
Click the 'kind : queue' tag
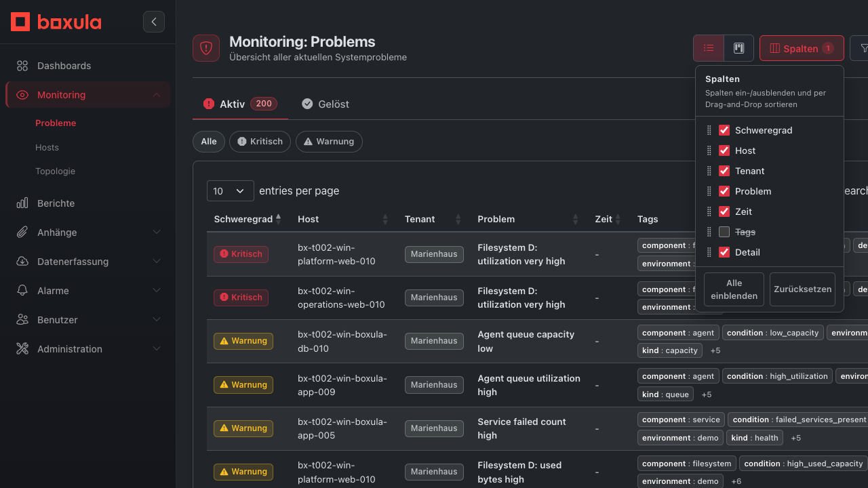pos(665,394)
